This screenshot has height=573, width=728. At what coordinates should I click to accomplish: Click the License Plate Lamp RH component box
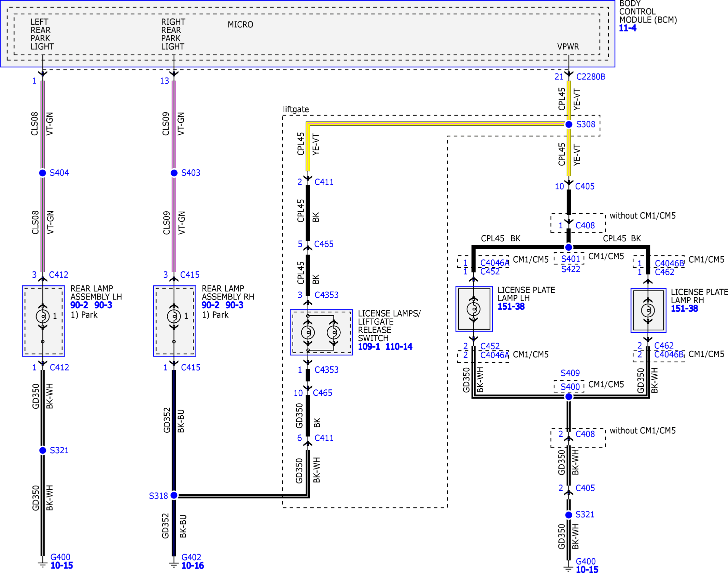(648, 310)
